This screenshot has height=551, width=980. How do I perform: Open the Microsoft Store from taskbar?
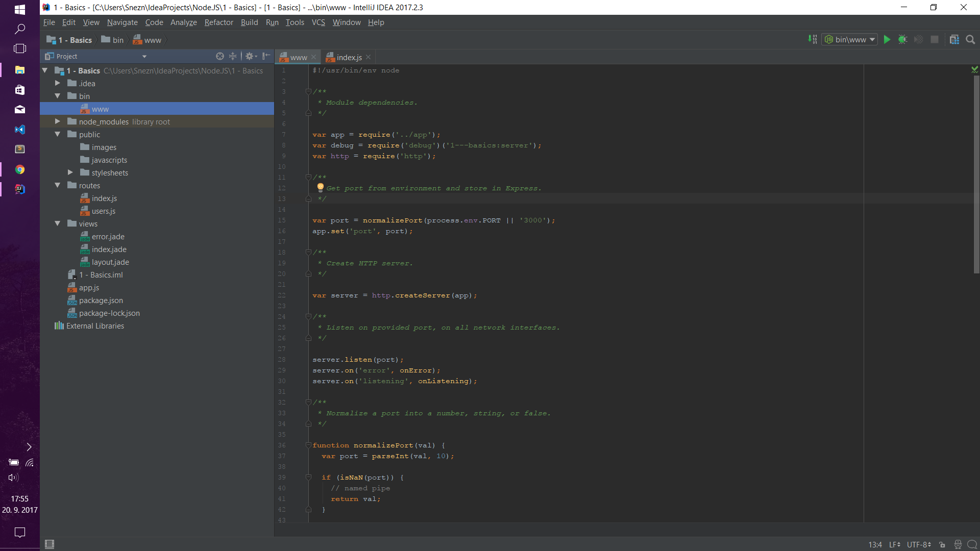[20, 90]
